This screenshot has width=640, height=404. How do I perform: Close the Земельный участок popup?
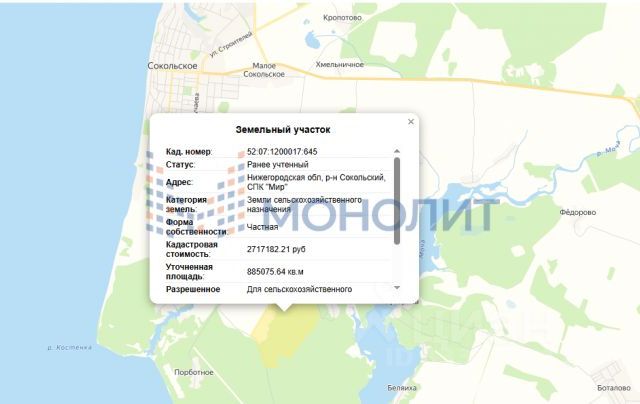pyautogui.click(x=411, y=122)
